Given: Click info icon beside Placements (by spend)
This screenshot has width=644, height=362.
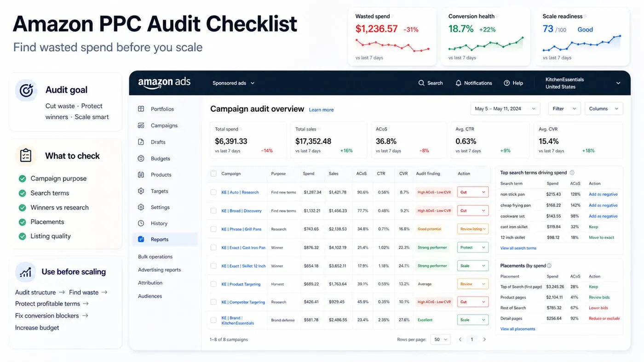Looking at the screenshot, I should coord(549,266).
